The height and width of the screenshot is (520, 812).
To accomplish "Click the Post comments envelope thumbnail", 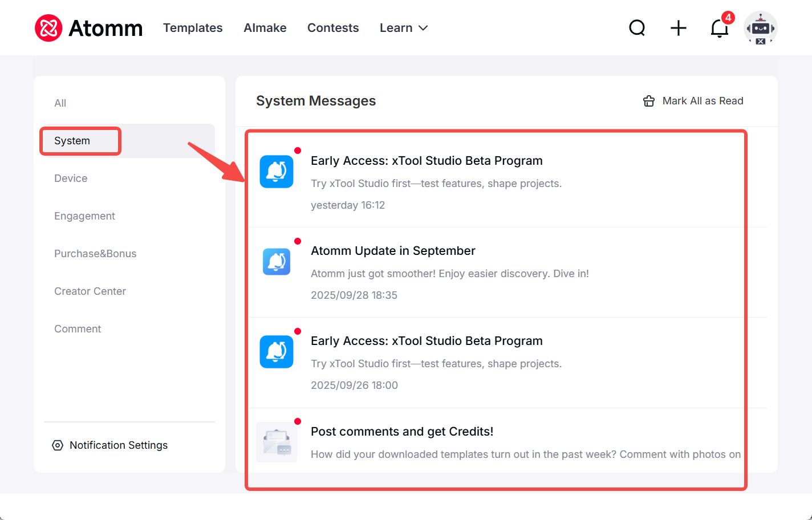I will (277, 442).
